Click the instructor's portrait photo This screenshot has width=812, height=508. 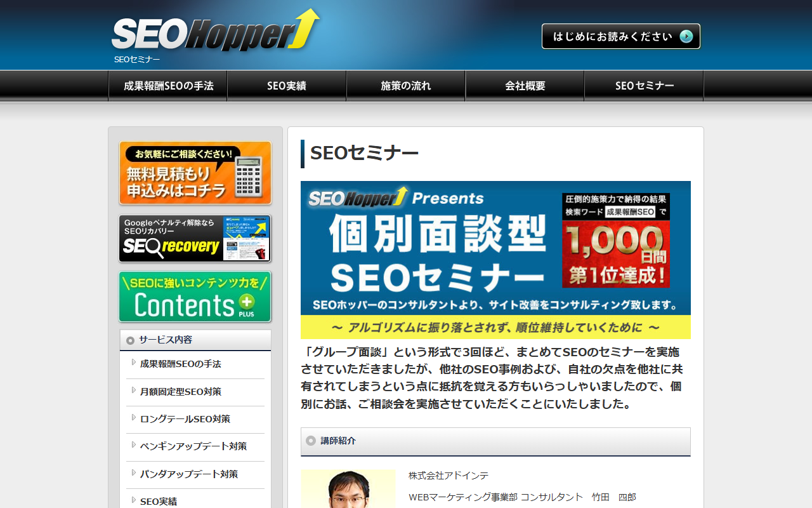pyautogui.click(x=348, y=489)
